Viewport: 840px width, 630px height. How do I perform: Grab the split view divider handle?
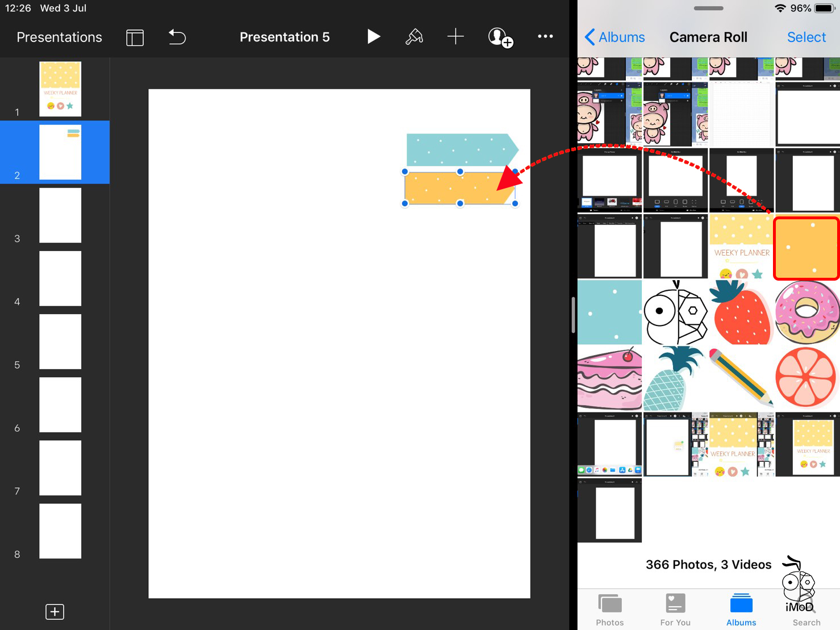tap(573, 314)
